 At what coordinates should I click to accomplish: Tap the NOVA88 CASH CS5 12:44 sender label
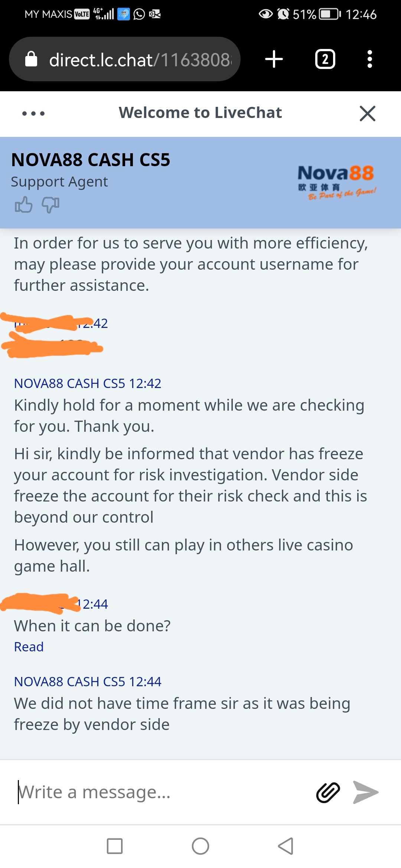pos(88,681)
